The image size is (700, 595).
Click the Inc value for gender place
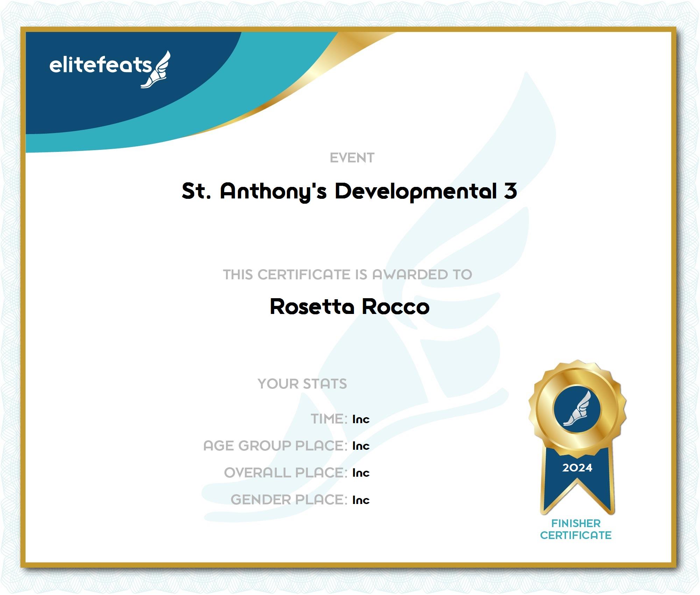pyautogui.click(x=361, y=500)
